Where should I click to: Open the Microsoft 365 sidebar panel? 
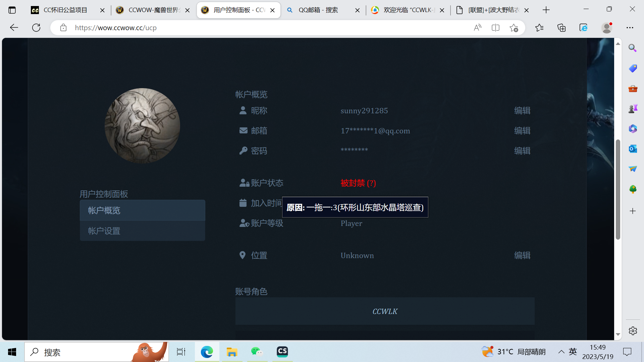click(x=633, y=128)
